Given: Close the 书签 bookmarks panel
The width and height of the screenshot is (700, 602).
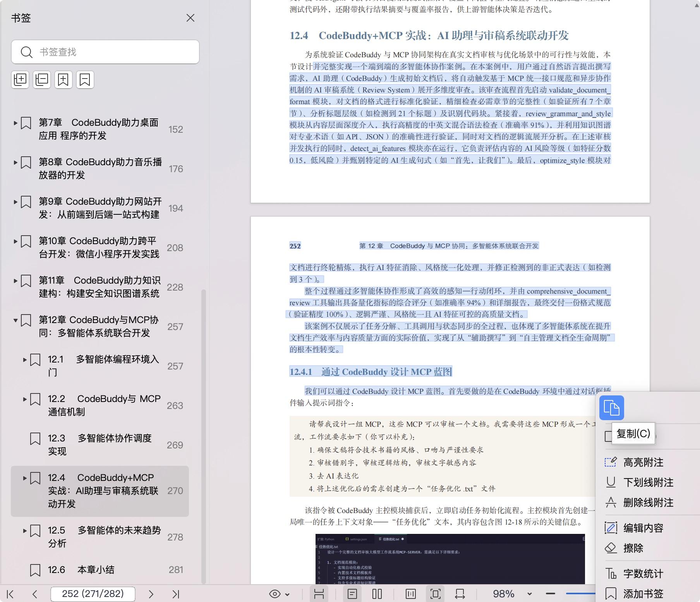Looking at the screenshot, I should 190,18.
